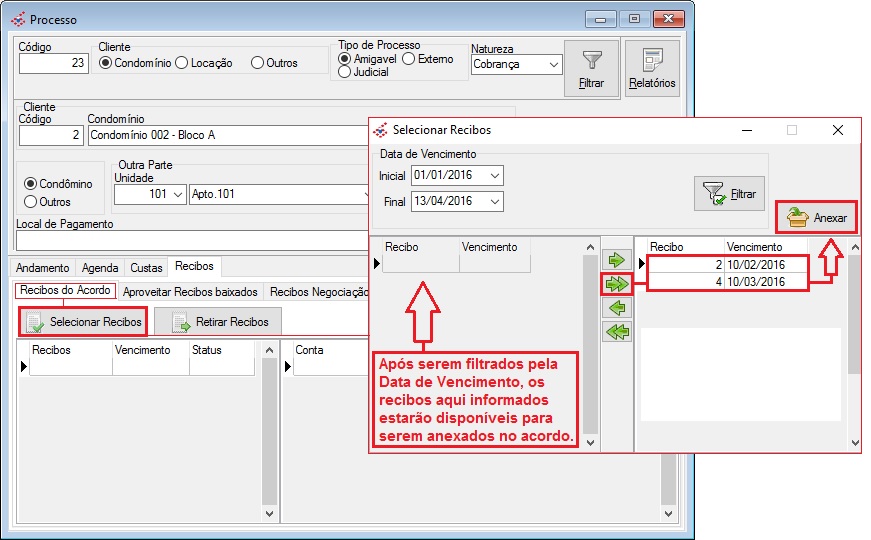Switch to the Andamento tab

coord(43,268)
